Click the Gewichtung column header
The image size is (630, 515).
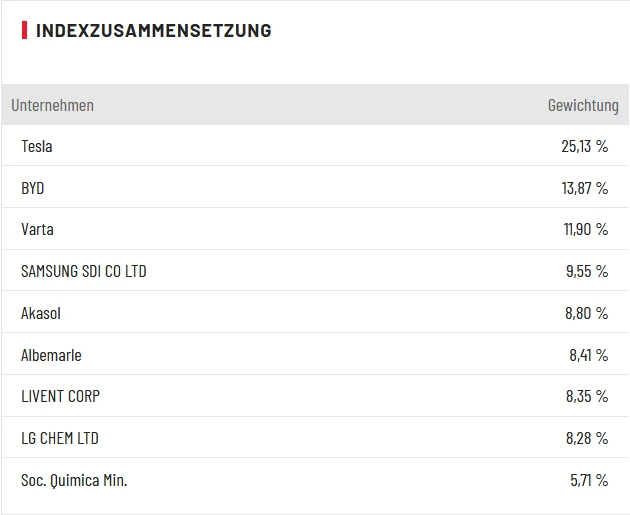pos(583,105)
